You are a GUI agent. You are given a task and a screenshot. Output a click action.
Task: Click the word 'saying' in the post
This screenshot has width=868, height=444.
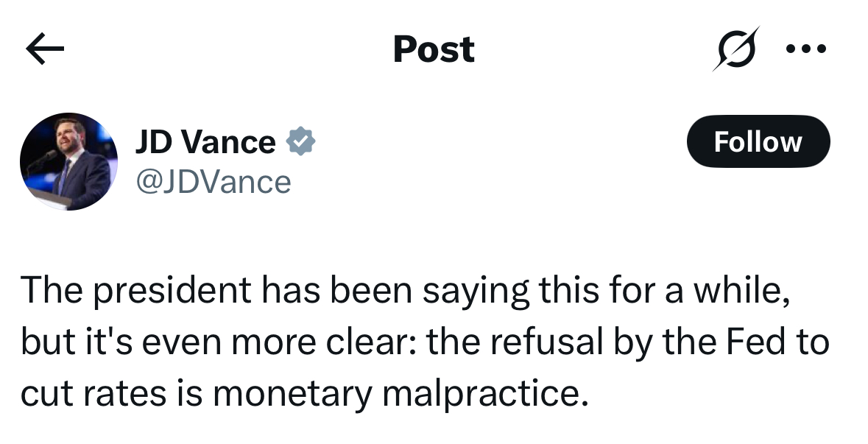click(475, 292)
